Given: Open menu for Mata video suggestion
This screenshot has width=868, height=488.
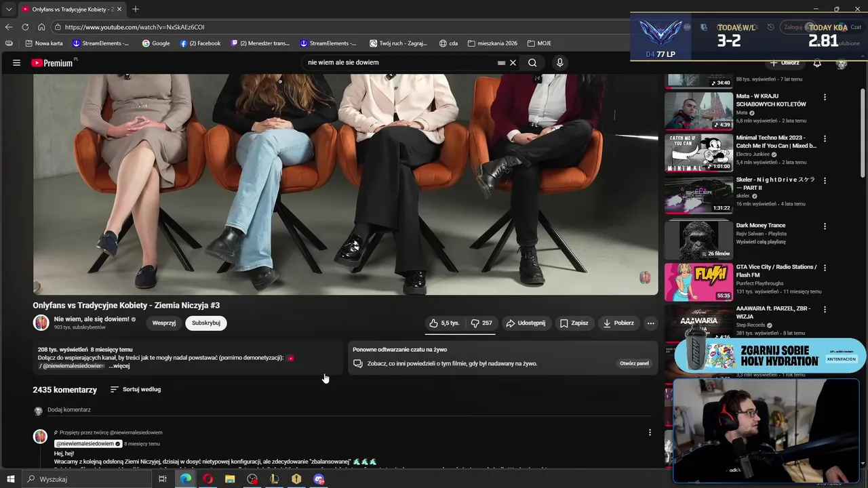Looking at the screenshot, I should 825,97.
